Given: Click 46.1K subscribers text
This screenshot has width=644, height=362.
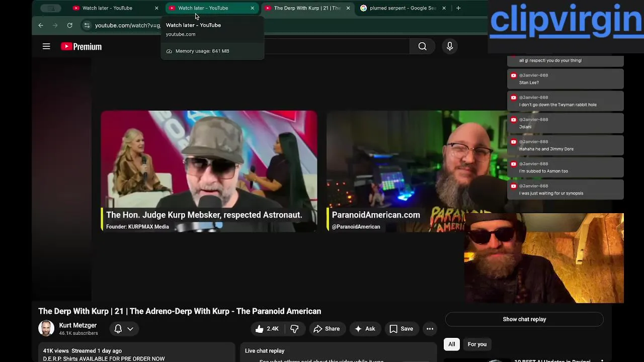Looking at the screenshot, I should (x=78, y=333).
